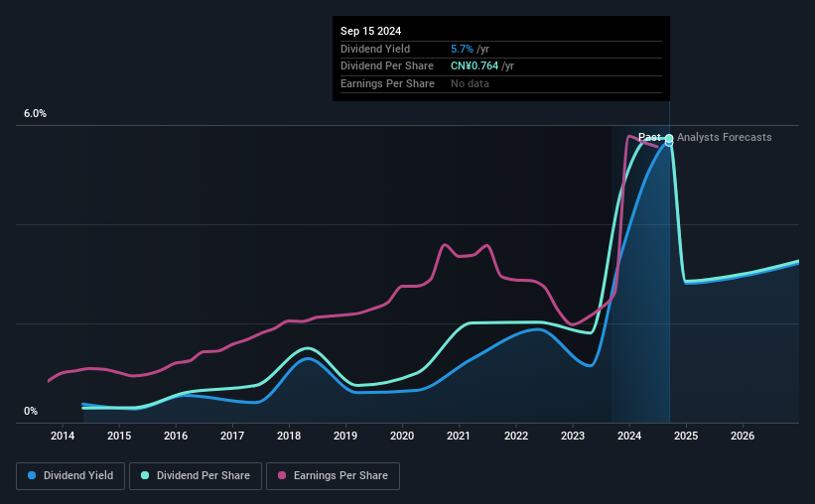The image size is (815, 504).
Task: Click the Earnings Per Share No data row
Action: pos(501,83)
